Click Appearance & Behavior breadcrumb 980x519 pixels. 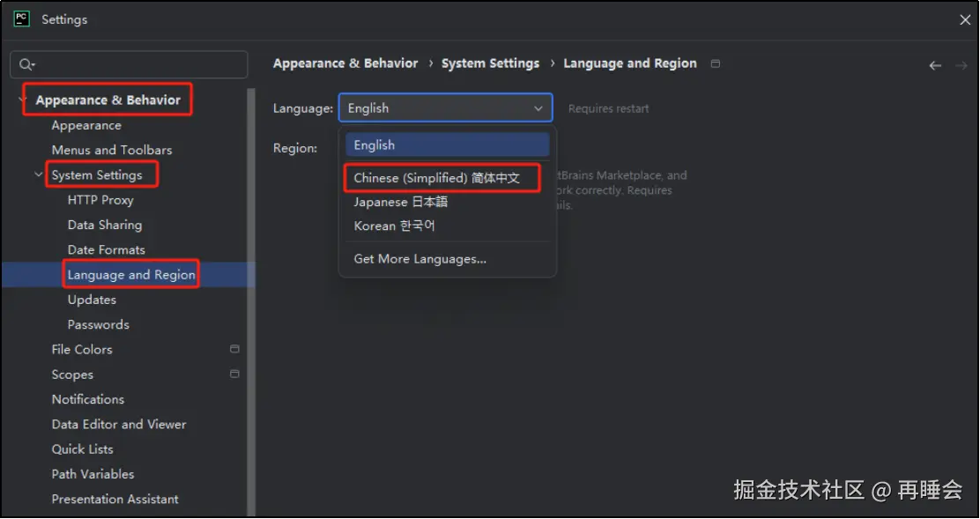click(x=345, y=63)
